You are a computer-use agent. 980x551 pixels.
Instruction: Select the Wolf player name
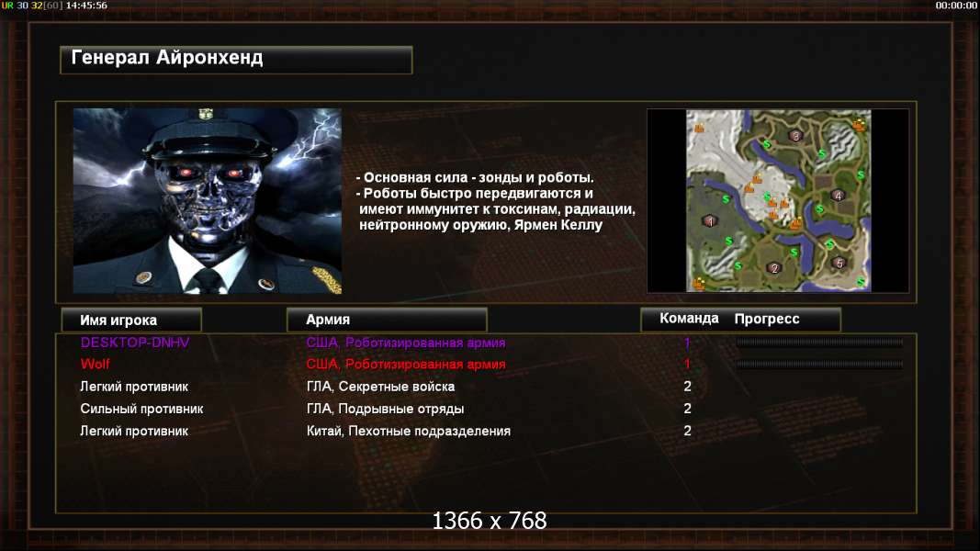[95, 365]
